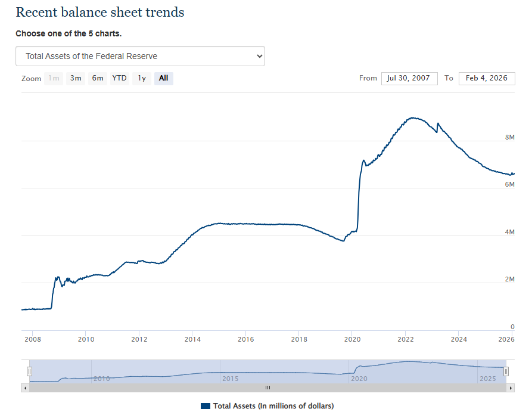Keep the All zoom range active

click(163, 78)
